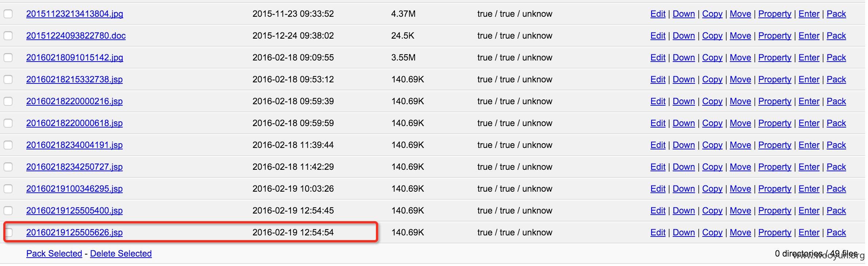This screenshot has width=868, height=266.
Task: Choose Enter for 20160218234250727.jsp row
Action: (809, 167)
